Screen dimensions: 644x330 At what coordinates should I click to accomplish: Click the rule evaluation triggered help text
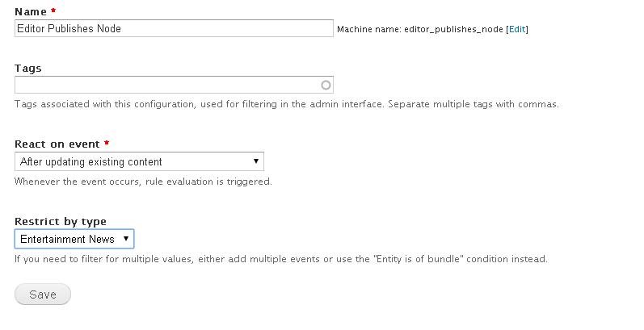pos(143,182)
